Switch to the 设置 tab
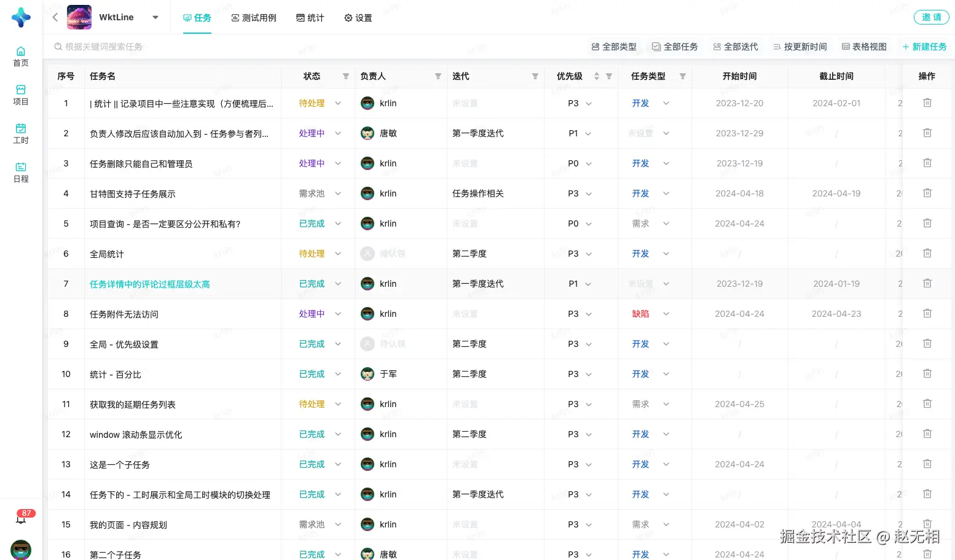Viewport: 955px width, 560px height. point(358,18)
